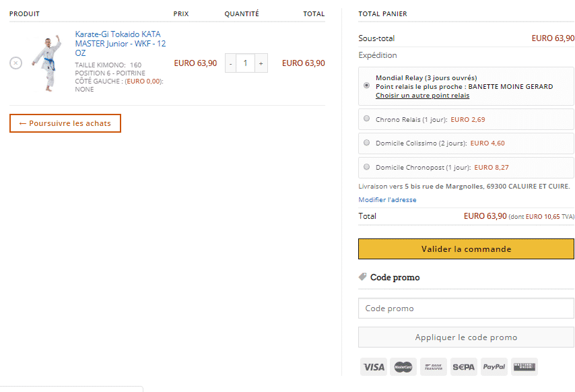Click the promo code tag icon
Viewport: 575px width, 392px height.
(x=362, y=277)
